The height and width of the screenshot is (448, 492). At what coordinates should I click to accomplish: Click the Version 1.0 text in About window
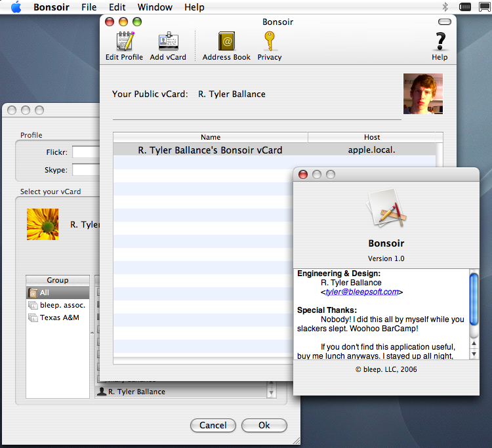coord(386,258)
